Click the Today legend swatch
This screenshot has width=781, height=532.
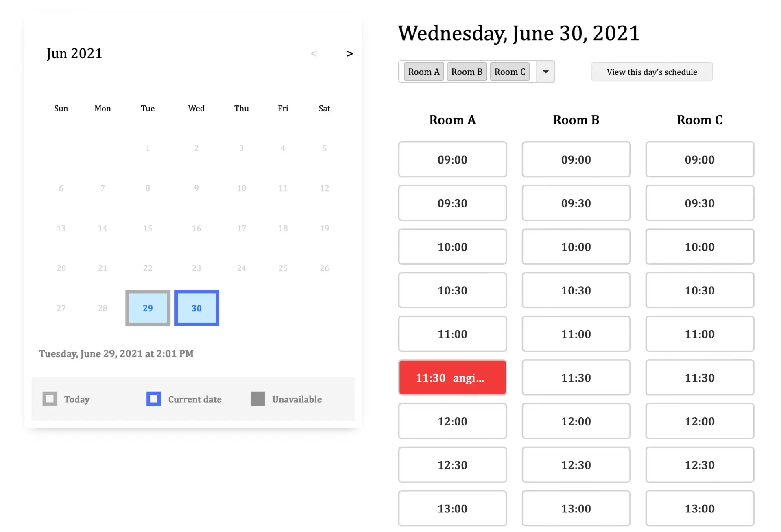pos(50,399)
